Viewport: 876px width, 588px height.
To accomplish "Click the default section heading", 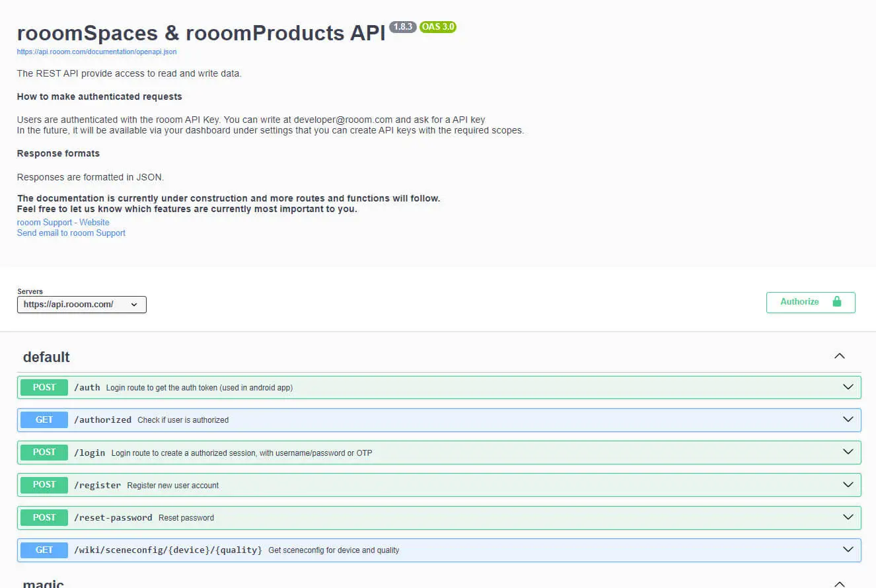I will [46, 357].
